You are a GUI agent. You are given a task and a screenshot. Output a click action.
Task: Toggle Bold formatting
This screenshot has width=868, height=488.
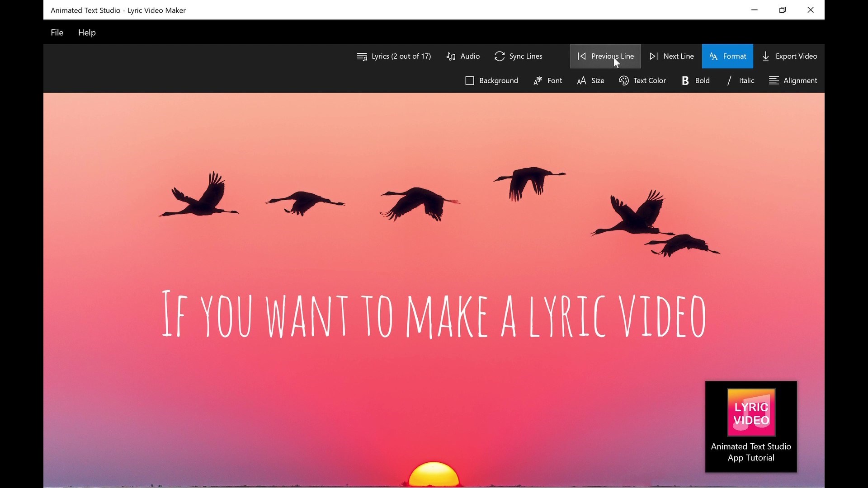(x=695, y=80)
